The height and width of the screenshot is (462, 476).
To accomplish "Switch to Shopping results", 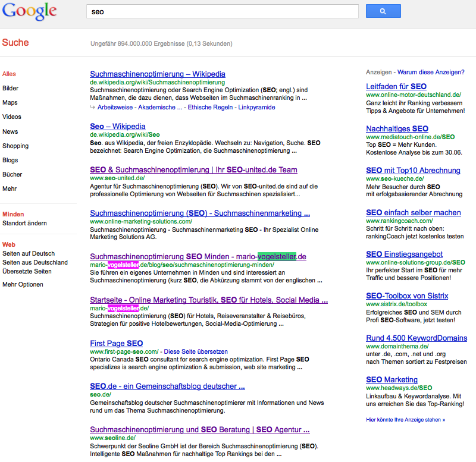I will [x=15, y=146].
